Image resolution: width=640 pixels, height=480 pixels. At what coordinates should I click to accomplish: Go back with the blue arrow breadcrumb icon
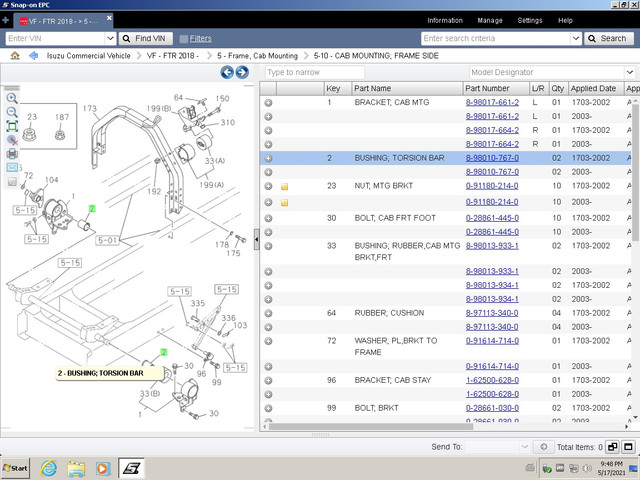coord(33,56)
